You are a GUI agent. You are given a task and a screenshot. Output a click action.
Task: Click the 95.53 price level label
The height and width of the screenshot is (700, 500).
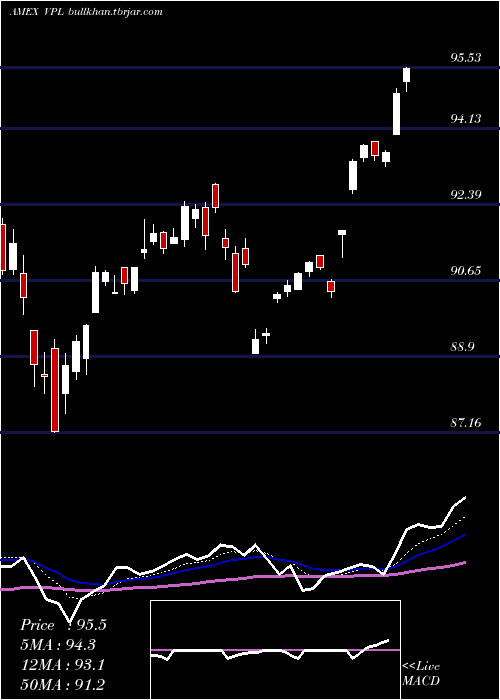466,58
